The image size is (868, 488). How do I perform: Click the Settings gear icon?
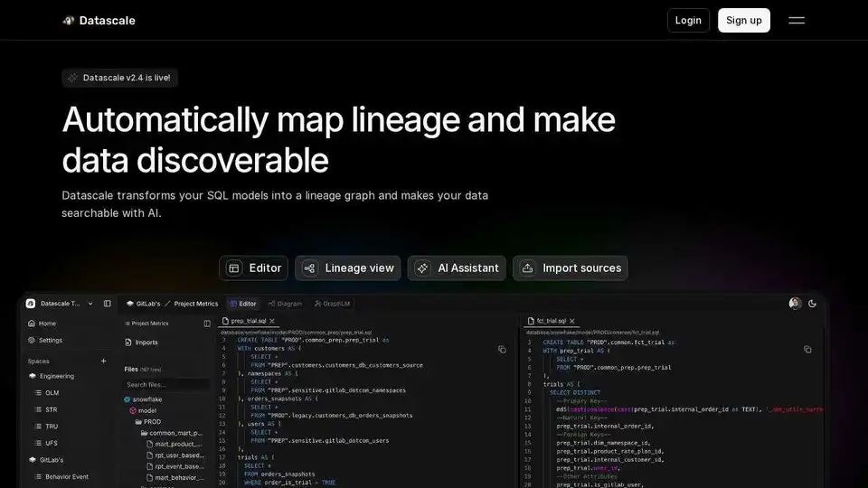tap(32, 341)
